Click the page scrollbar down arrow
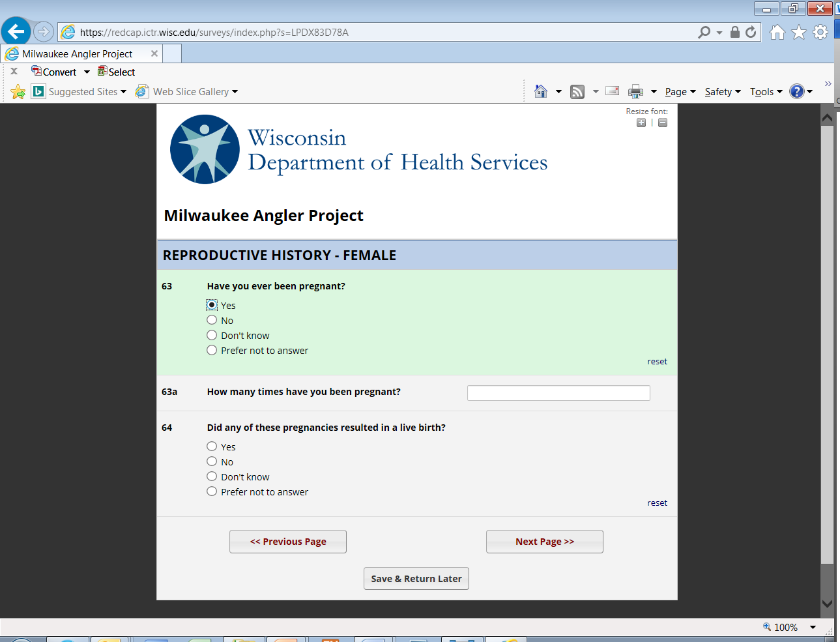 (x=827, y=604)
